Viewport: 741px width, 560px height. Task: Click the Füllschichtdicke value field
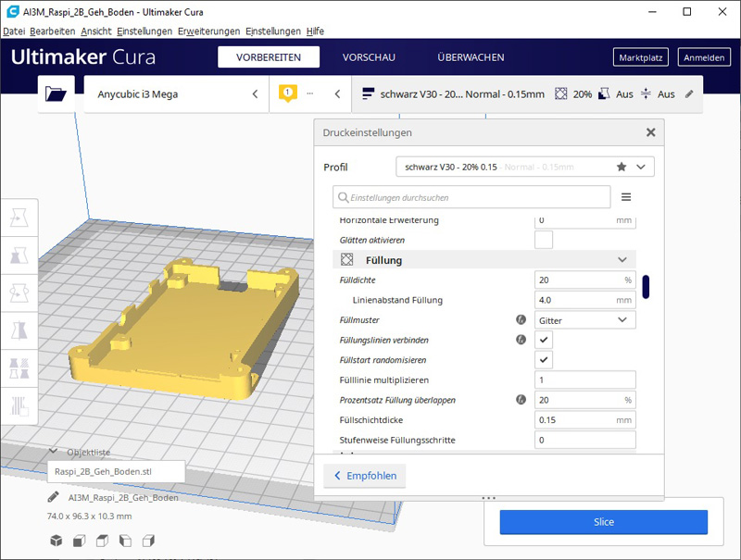point(585,419)
